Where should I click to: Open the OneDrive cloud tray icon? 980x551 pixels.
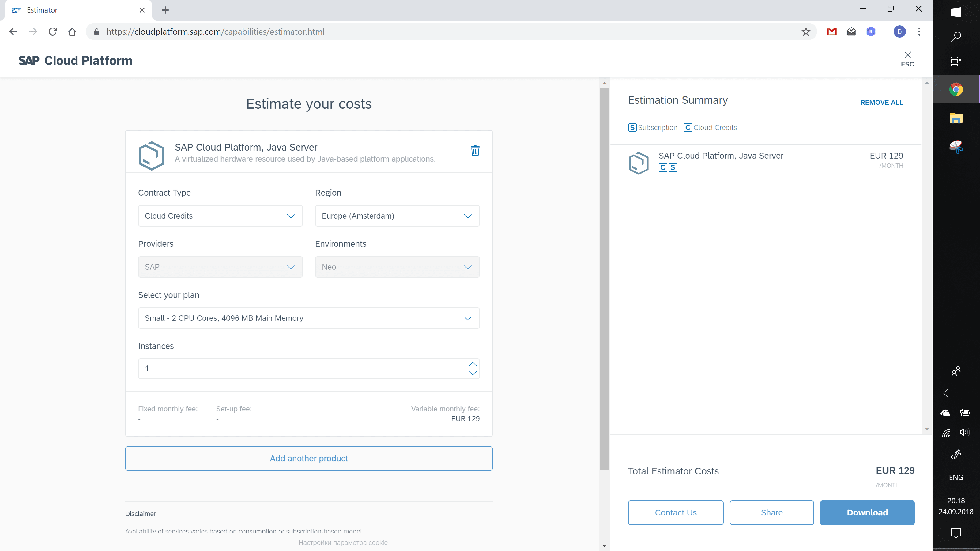(x=945, y=413)
